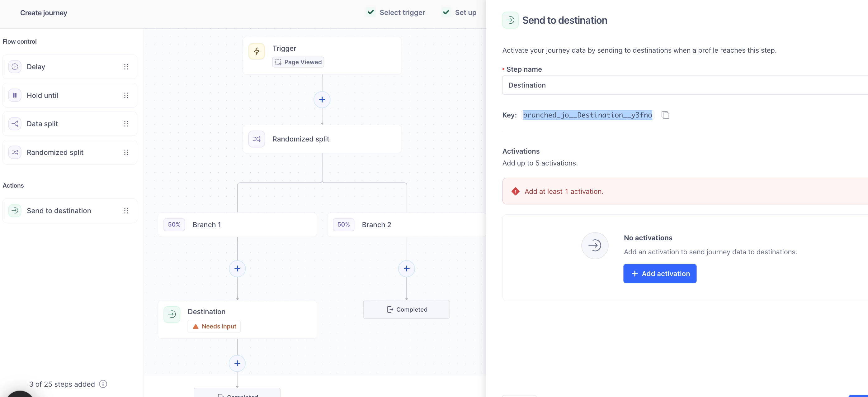Click the Destination node arrow icon
This screenshot has width=868, height=397.
(172, 314)
